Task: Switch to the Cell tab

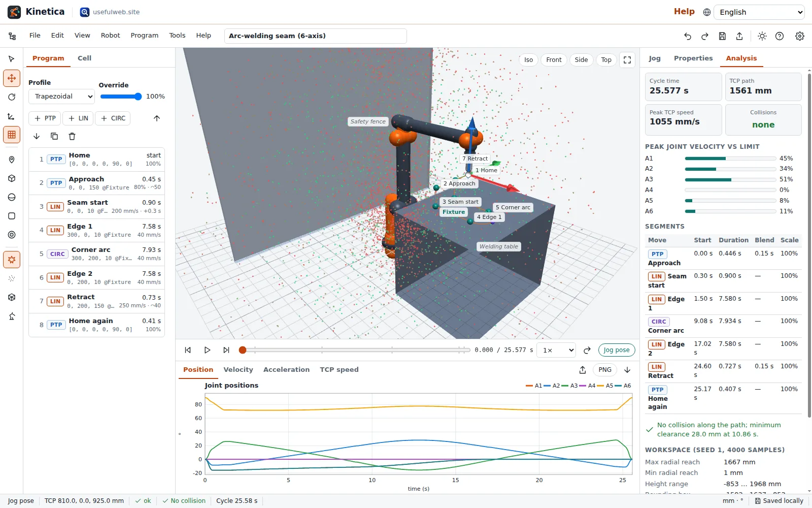Action: pyautogui.click(x=84, y=58)
